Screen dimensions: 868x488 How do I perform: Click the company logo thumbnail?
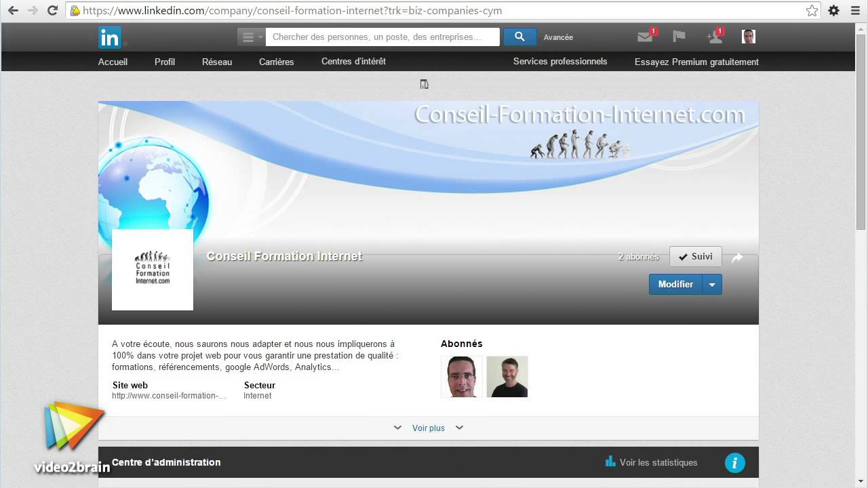tap(153, 270)
